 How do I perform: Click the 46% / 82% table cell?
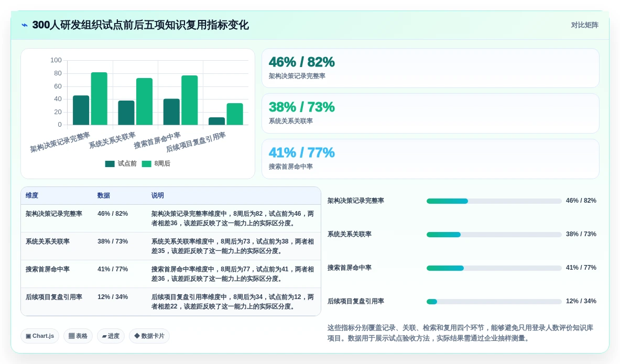[x=113, y=214]
